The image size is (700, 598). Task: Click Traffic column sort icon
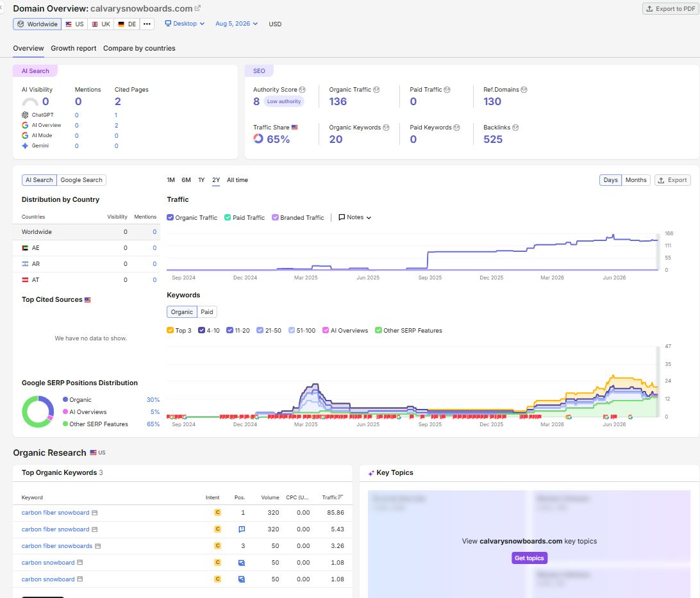click(340, 497)
